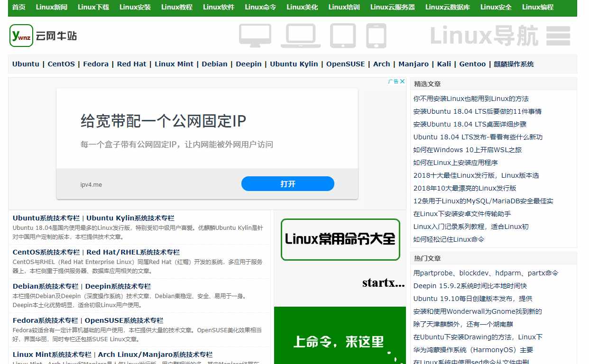Open Red Hat/RHEL系统技术专栏 link
Viewport: 589px width, 364px height.
coord(133,252)
